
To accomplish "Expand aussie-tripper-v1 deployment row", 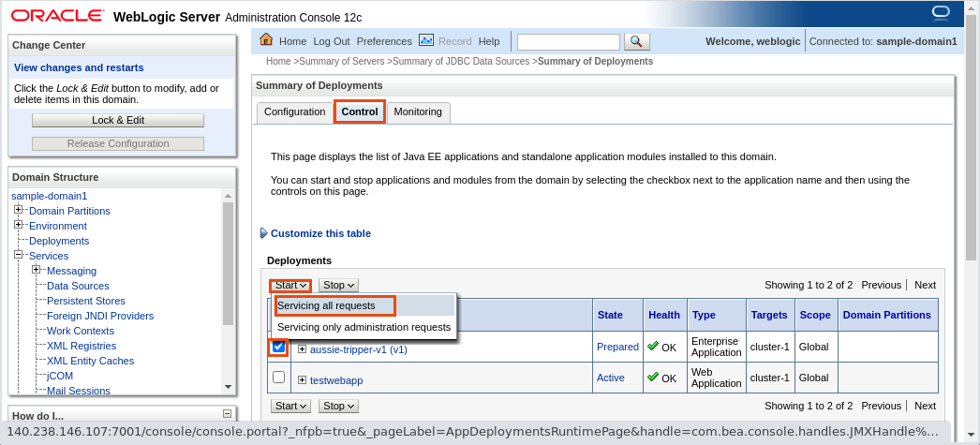I will [x=303, y=349].
